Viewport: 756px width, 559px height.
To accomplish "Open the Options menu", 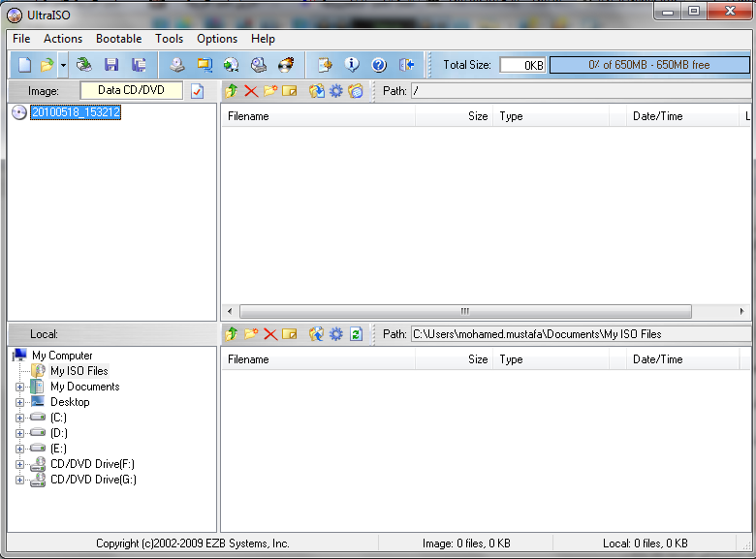I will [217, 39].
